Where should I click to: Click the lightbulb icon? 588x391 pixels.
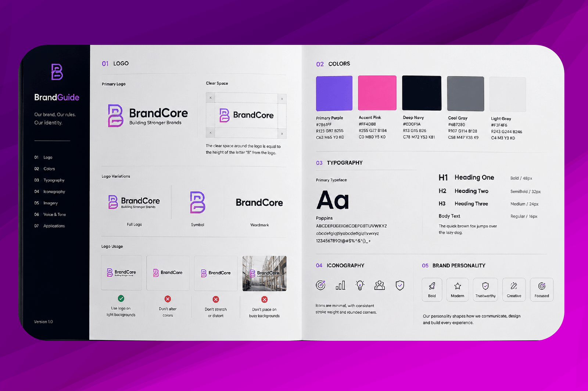(360, 285)
